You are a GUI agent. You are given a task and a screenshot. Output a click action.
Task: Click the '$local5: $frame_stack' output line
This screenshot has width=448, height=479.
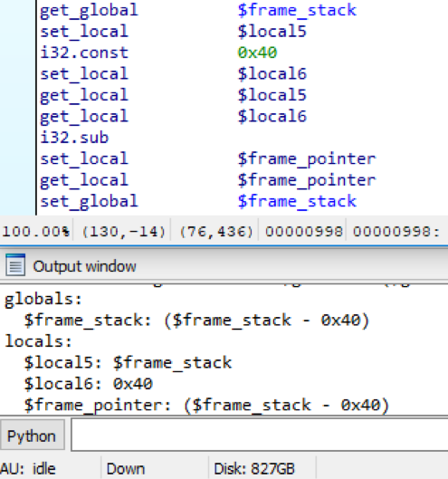[128, 363]
